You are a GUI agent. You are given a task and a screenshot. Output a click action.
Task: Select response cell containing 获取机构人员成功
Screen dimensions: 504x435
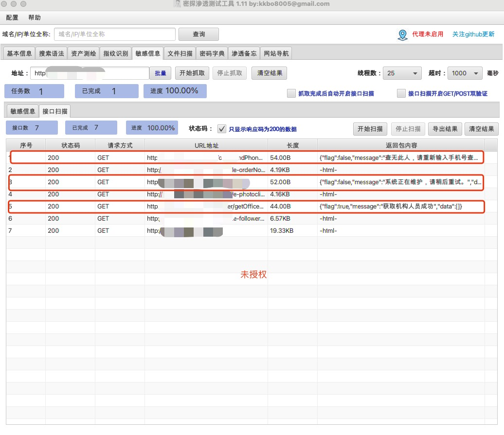coord(401,207)
